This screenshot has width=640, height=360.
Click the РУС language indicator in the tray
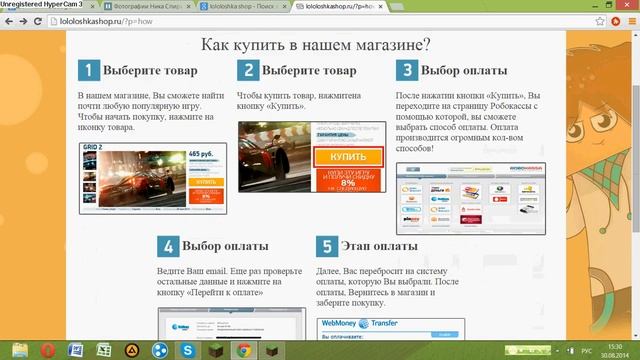[x=586, y=351]
